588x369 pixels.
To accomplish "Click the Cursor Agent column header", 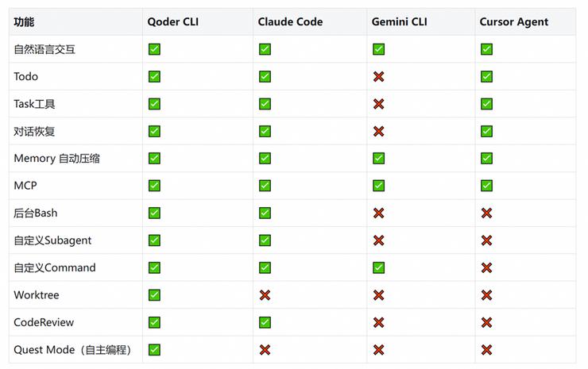I will [x=513, y=22].
